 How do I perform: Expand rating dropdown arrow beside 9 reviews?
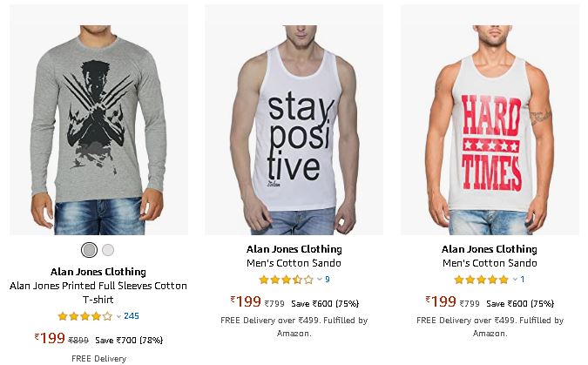pos(320,280)
